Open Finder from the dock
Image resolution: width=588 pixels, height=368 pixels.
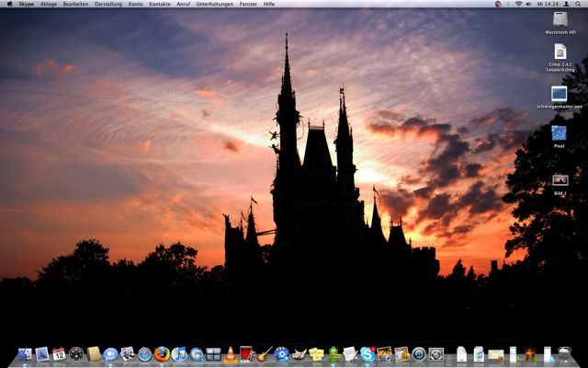pyautogui.click(x=25, y=354)
